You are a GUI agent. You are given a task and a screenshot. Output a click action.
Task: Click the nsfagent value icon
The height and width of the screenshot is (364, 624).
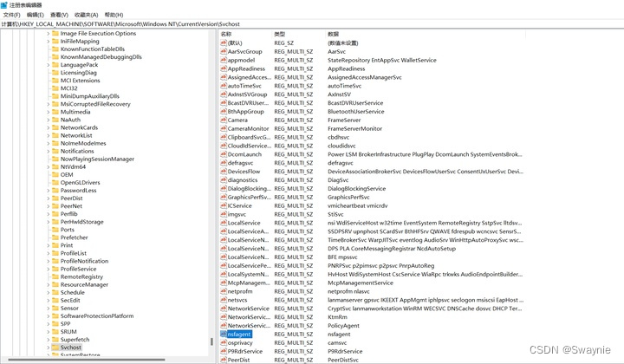coord(224,335)
